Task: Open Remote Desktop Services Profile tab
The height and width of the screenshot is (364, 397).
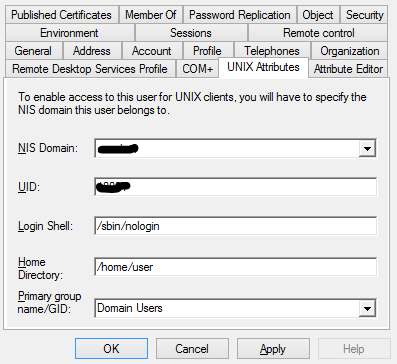Action: pos(90,69)
